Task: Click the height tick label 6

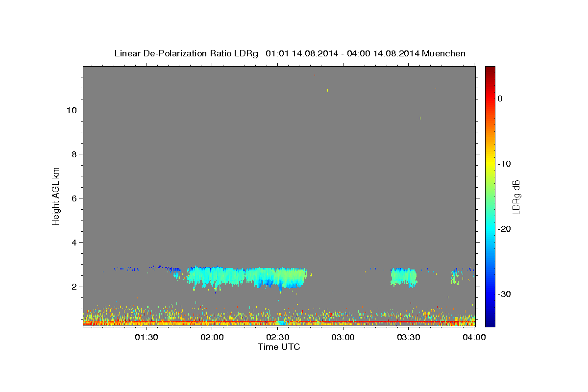Action: click(x=73, y=198)
